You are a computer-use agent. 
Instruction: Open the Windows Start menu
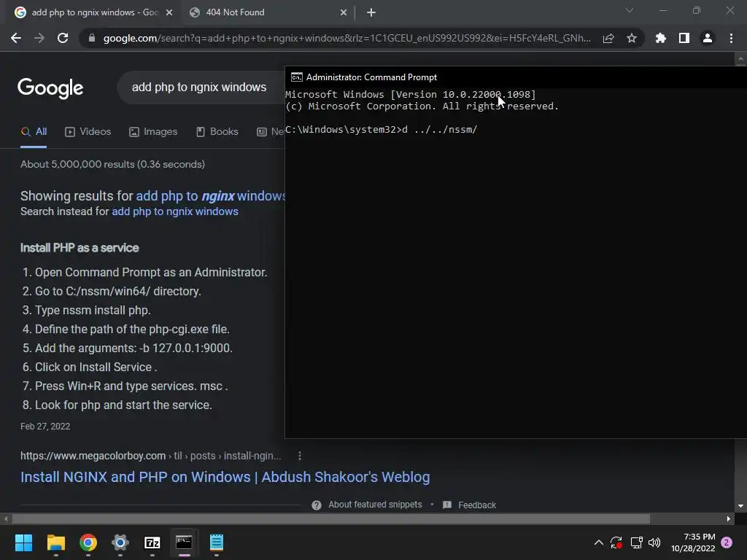click(23, 542)
